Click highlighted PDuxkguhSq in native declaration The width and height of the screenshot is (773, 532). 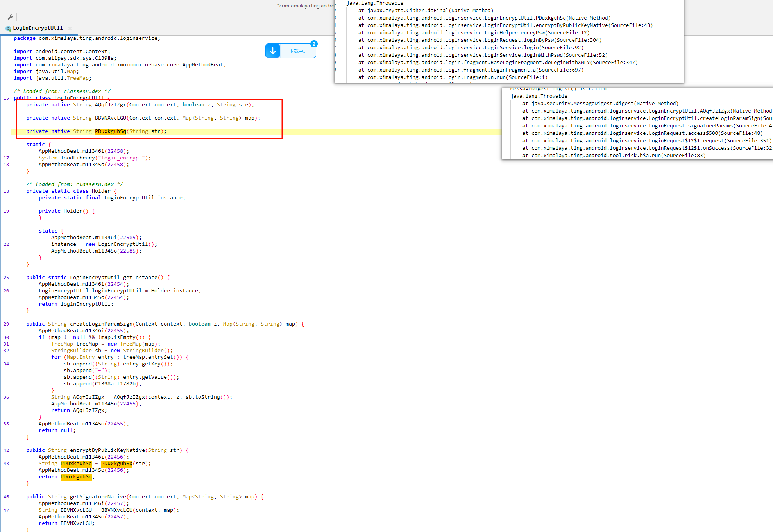(111, 131)
